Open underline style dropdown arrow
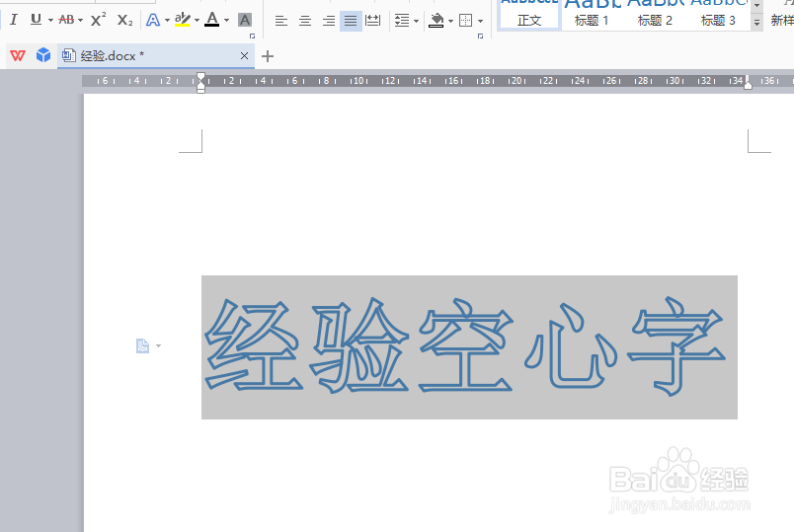The height and width of the screenshot is (532, 794). coord(50,21)
